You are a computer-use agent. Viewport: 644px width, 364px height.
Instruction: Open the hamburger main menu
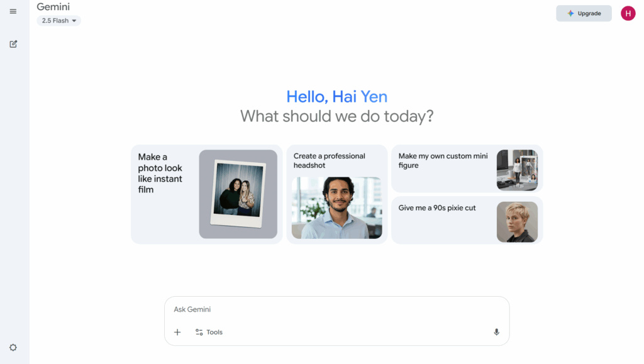click(x=13, y=11)
